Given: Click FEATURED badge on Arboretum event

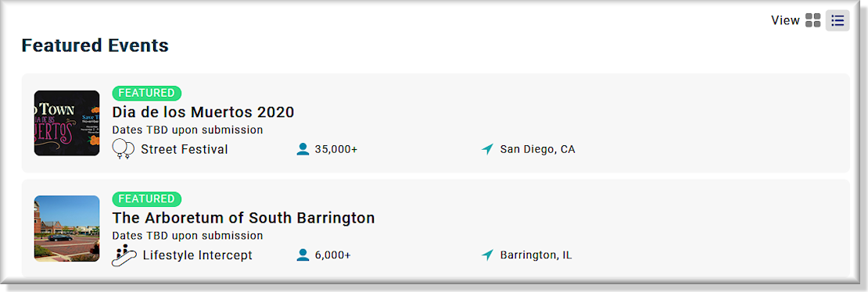Looking at the screenshot, I should point(147,198).
